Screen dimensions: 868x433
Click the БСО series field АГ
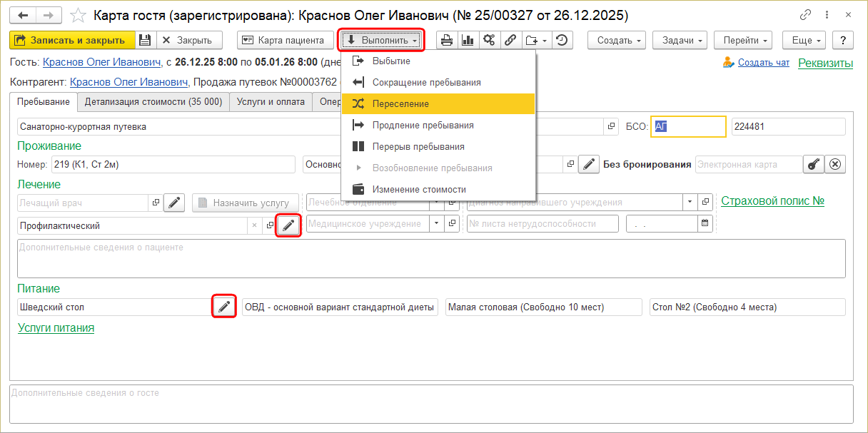click(688, 126)
